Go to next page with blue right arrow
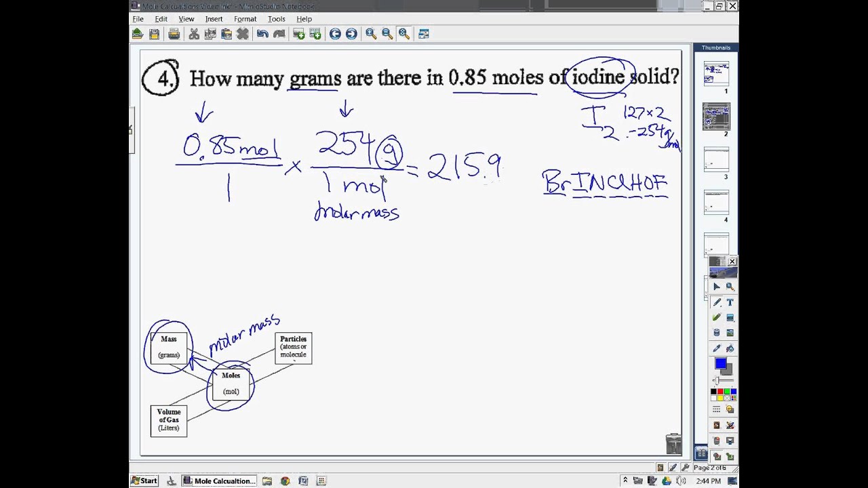The height and width of the screenshot is (488, 868). [x=351, y=34]
